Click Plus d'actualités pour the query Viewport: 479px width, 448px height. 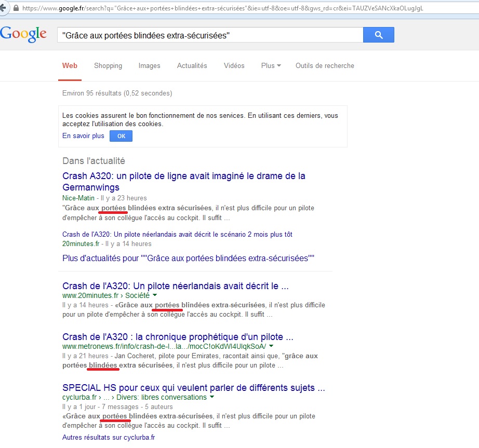pyautogui.click(x=188, y=258)
